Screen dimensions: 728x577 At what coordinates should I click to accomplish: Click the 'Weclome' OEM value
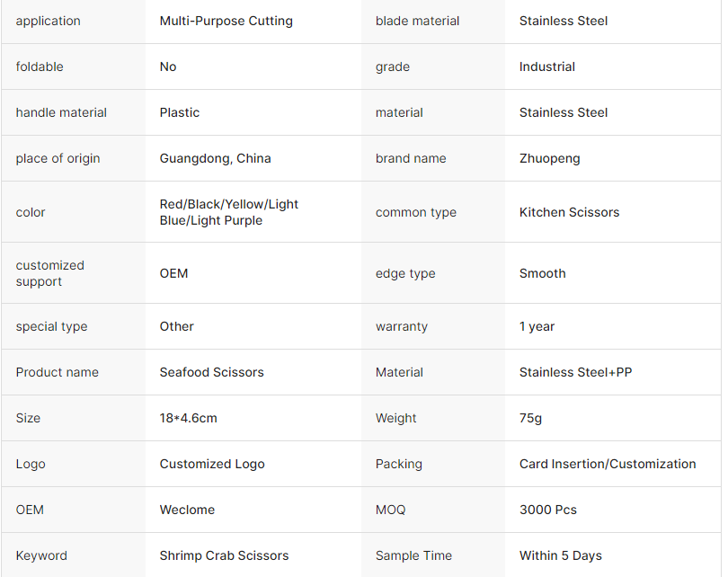click(188, 510)
